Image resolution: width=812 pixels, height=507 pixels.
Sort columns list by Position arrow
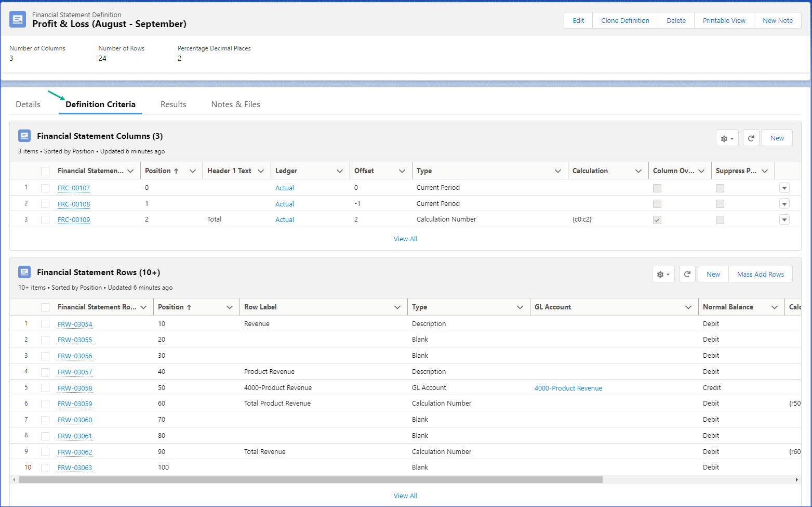[x=176, y=171]
